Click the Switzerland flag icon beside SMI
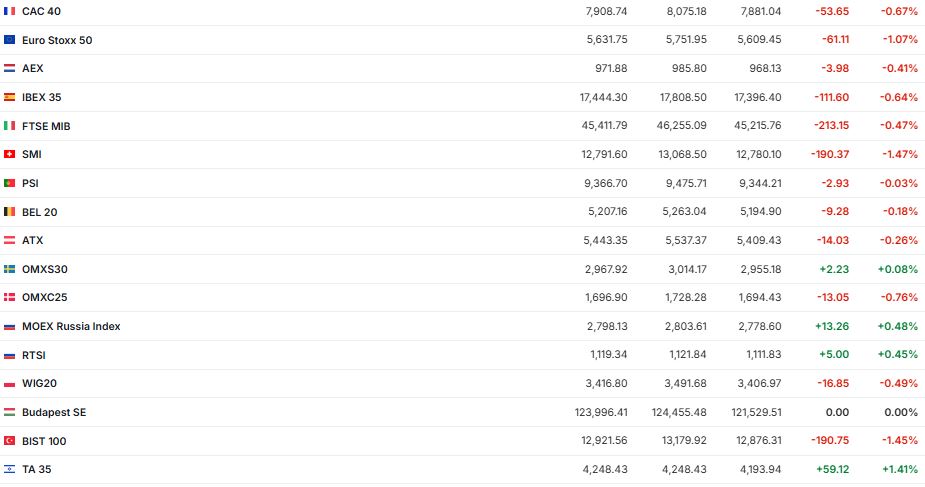 point(10,154)
